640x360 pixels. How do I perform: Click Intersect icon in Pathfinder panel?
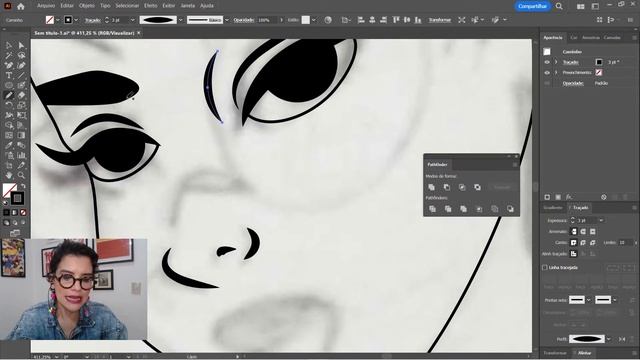click(462, 187)
